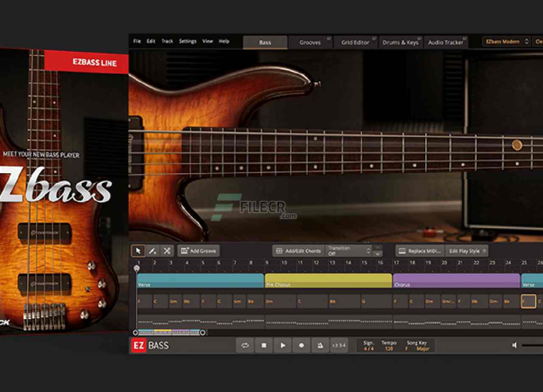This screenshot has width=543, height=392.
Task: Click the up arrow beside Transition
Action: click(x=377, y=247)
